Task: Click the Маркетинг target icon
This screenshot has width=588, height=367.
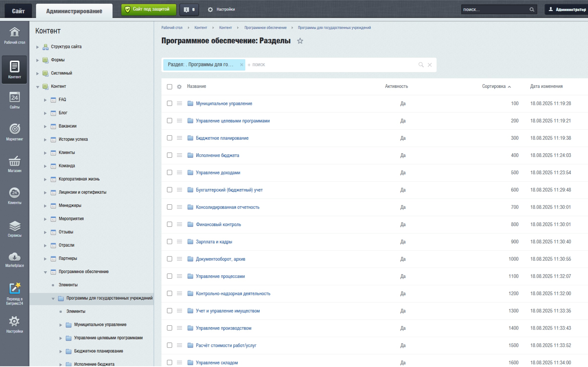Action: (14, 129)
